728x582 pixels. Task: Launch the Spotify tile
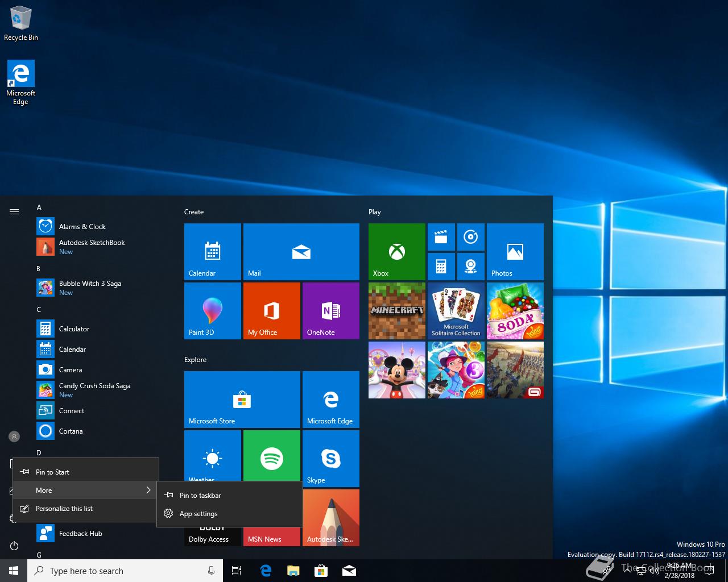click(271, 455)
